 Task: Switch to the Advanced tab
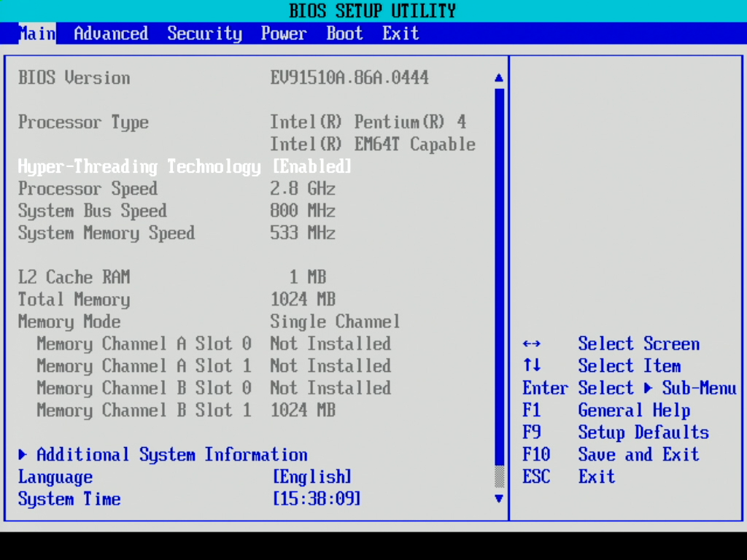tap(111, 34)
